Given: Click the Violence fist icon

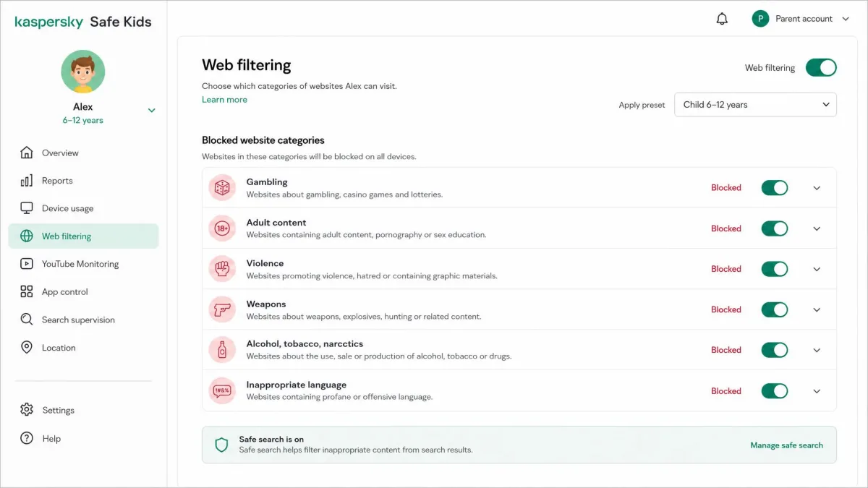Looking at the screenshot, I should coord(222,269).
